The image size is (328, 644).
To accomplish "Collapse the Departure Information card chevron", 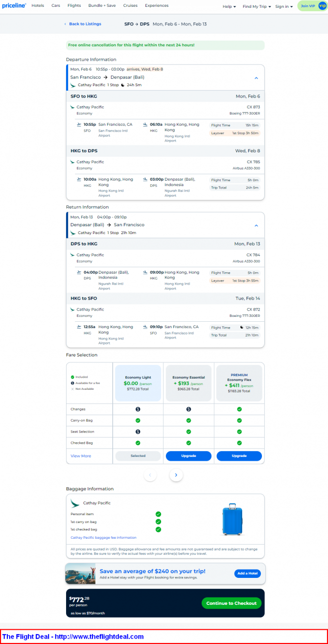I will point(257,78).
